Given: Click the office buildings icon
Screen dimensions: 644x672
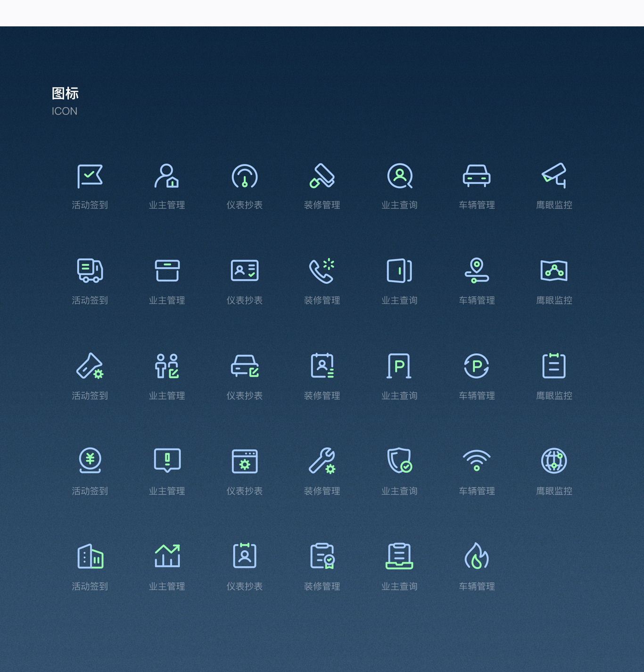Looking at the screenshot, I should (90, 556).
